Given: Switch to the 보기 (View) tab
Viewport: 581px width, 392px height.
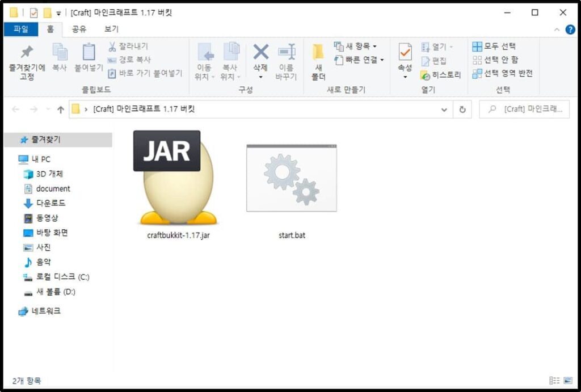Looking at the screenshot, I should pos(111,29).
